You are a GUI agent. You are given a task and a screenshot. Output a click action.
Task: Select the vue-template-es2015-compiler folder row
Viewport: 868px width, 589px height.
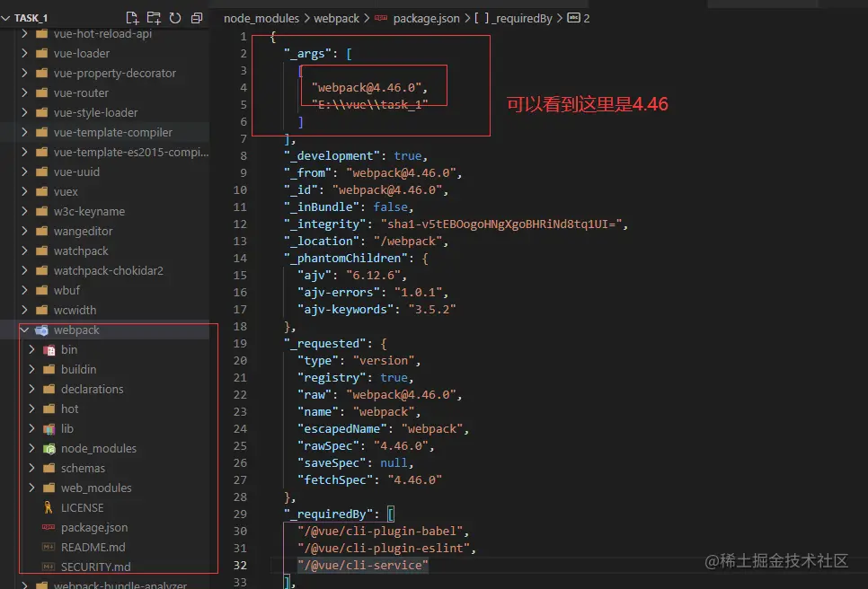pyautogui.click(x=104, y=152)
